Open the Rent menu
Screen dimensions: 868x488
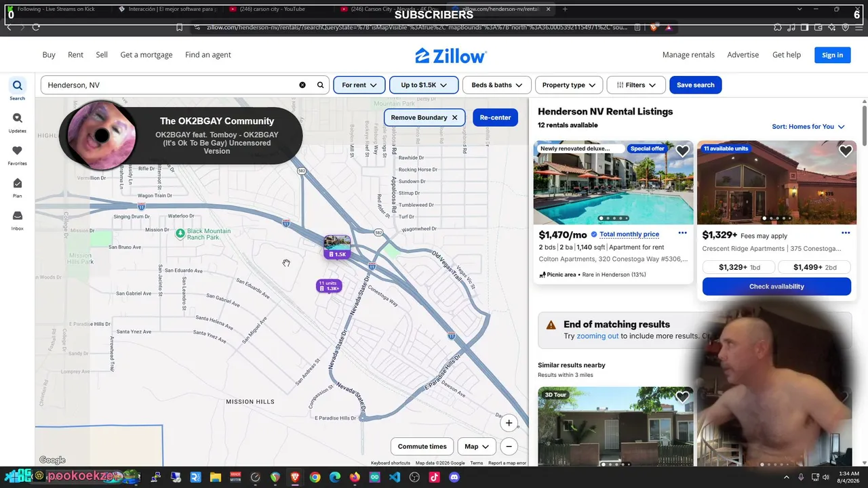click(75, 55)
